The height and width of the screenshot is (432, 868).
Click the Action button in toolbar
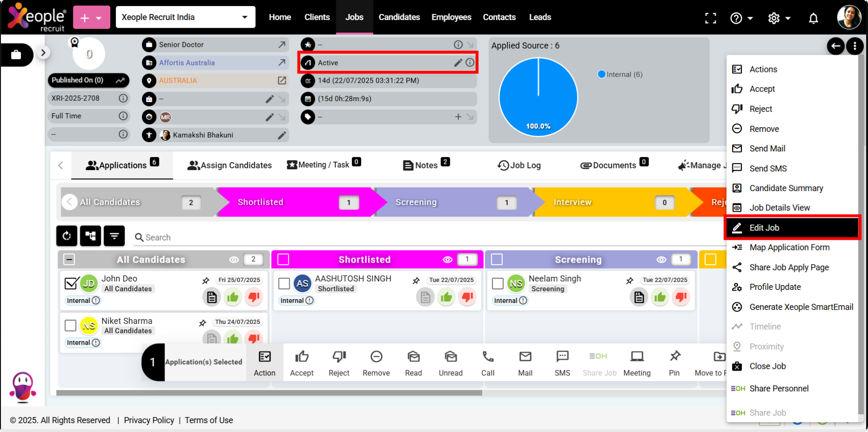coord(264,363)
